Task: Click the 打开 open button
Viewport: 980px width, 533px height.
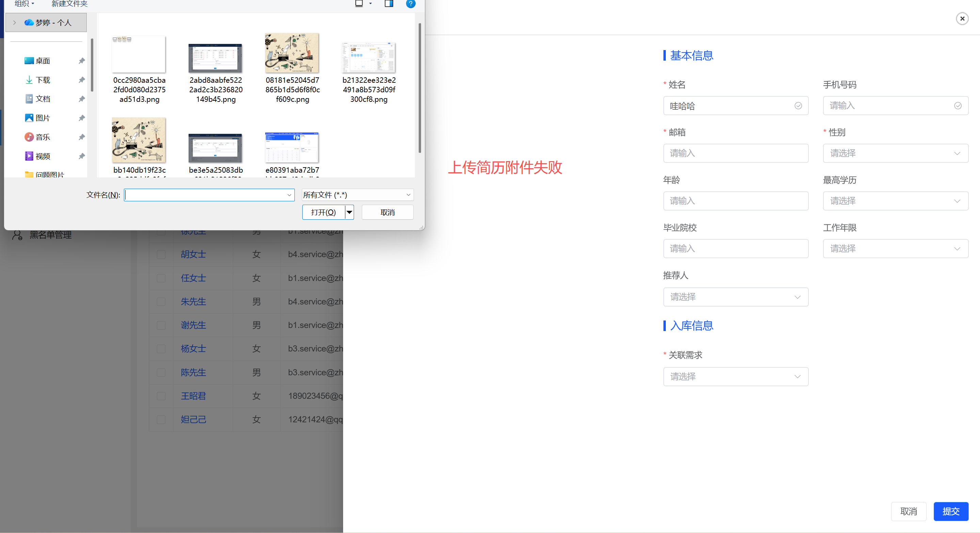Action: (323, 213)
